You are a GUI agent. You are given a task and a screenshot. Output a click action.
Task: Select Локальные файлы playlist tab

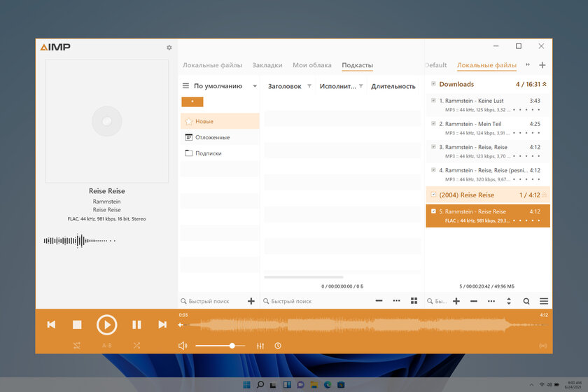click(486, 65)
